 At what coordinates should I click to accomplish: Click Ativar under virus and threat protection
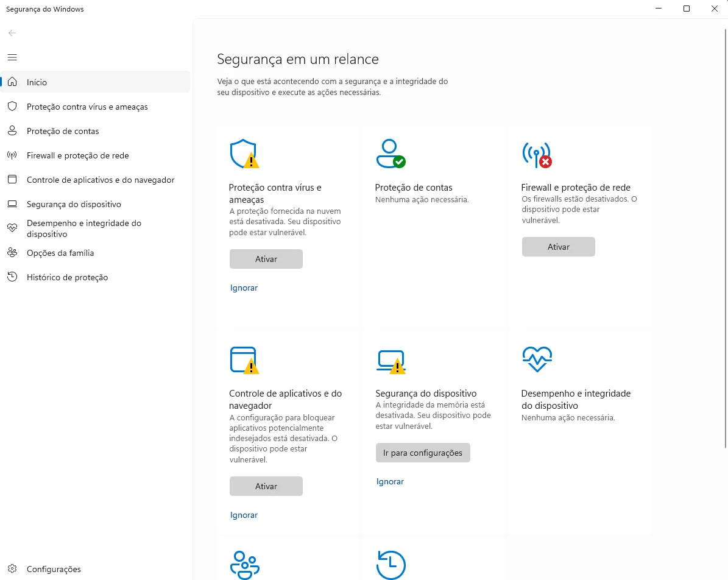pyautogui.click(x=266, y=259)
